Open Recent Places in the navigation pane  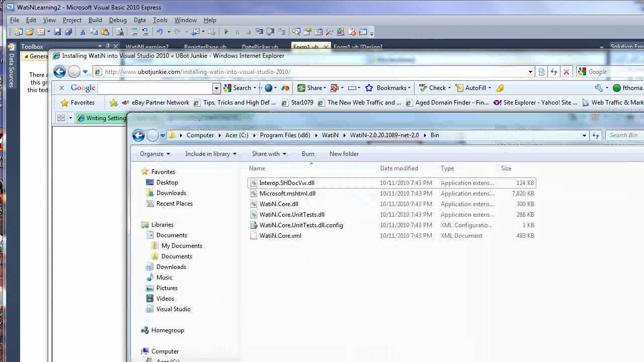[x=174, y=204]
